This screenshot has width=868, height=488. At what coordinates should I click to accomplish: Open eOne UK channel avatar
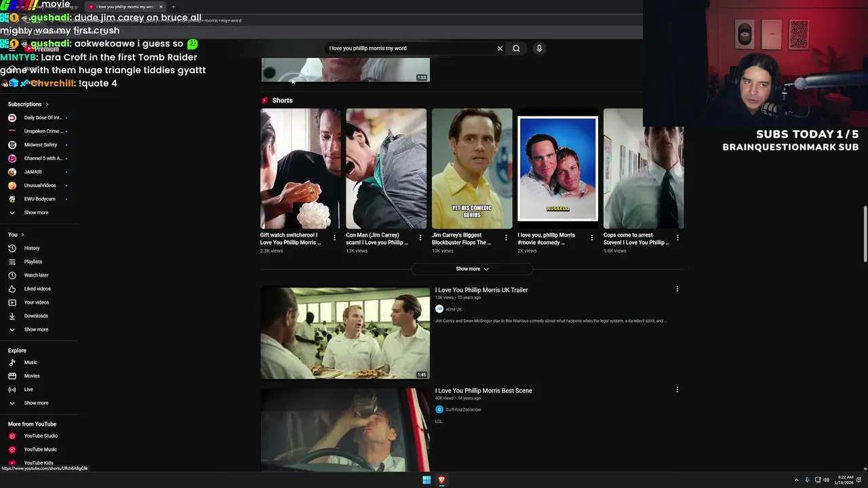click(x=439, y=309)
